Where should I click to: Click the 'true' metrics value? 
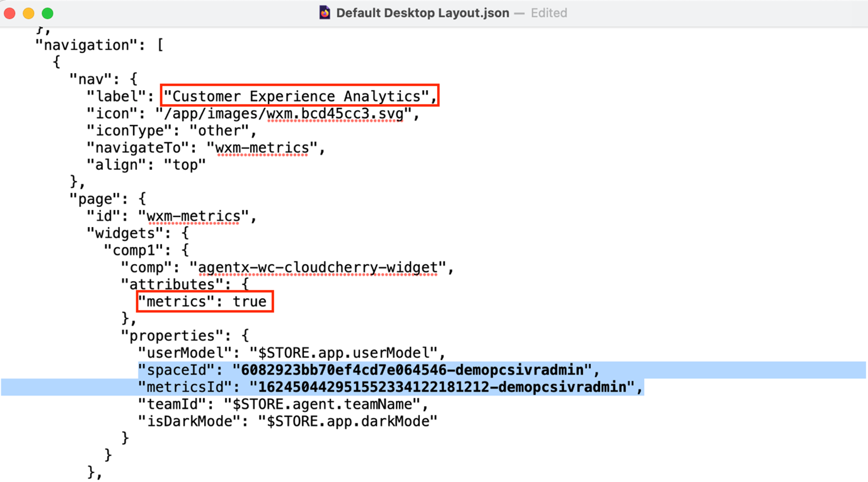coord(249,302)
